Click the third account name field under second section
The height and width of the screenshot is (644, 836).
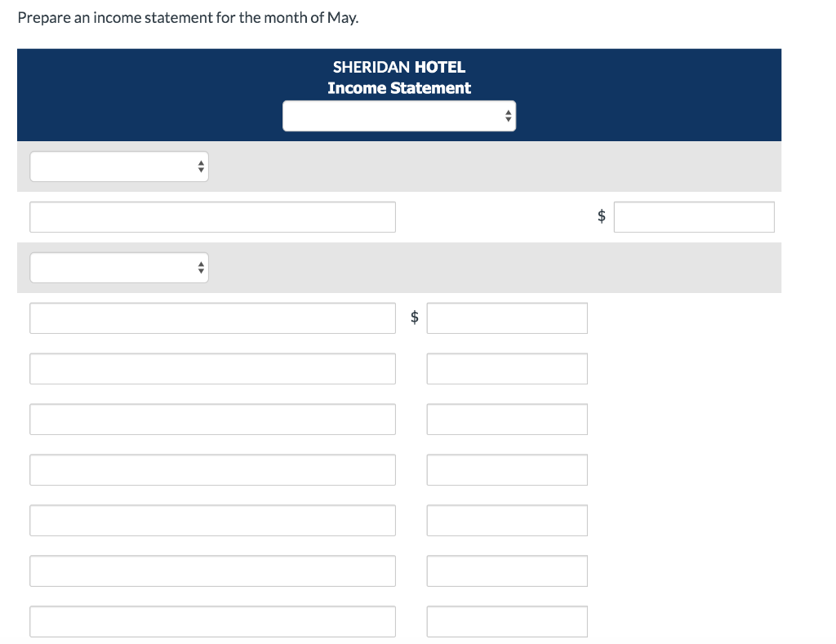pyautogui.click(x=213, y=419)
